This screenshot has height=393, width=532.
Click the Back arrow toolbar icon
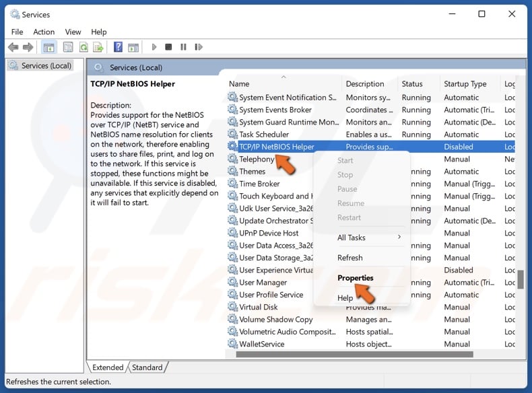click(13, 47)
